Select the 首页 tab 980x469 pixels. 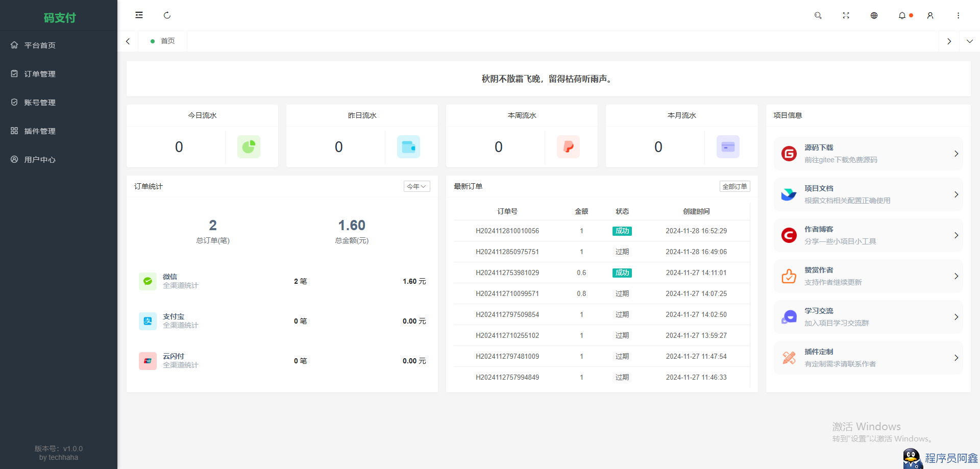(x=163, y=41)
